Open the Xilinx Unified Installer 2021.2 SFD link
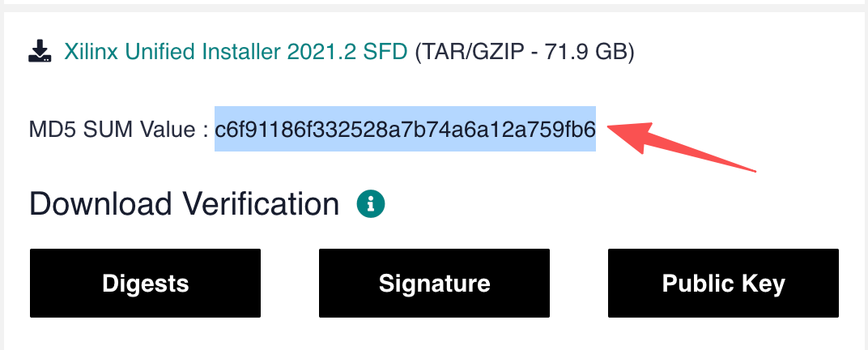Viewport: 868px width, 350px height. [x=236, y=53]
